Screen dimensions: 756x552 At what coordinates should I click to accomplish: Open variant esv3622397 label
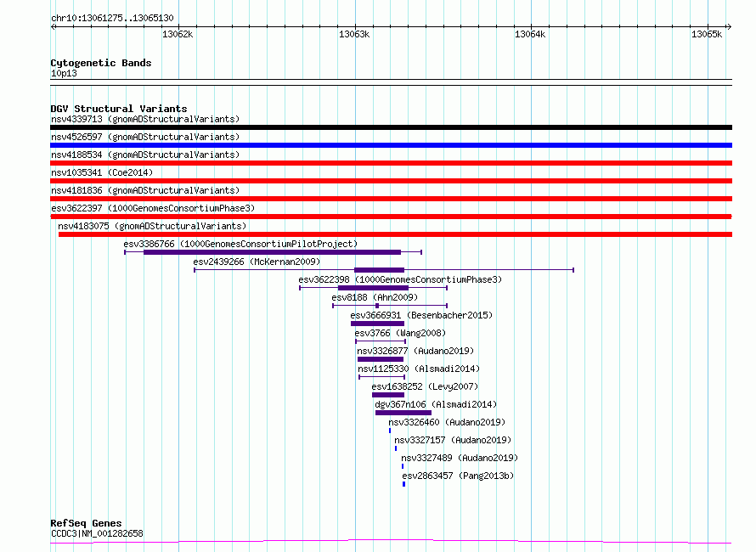(x=153, y=208)
